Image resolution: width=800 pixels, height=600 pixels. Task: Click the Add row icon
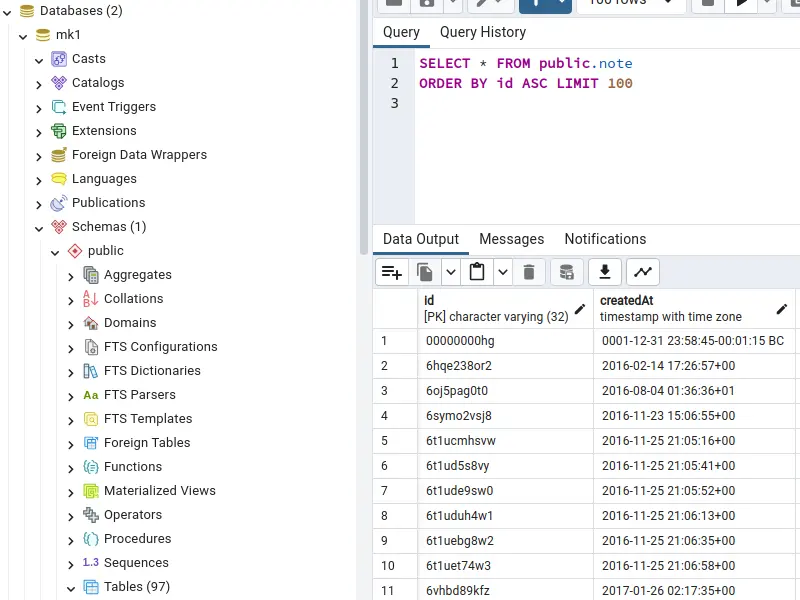(392, 272)
